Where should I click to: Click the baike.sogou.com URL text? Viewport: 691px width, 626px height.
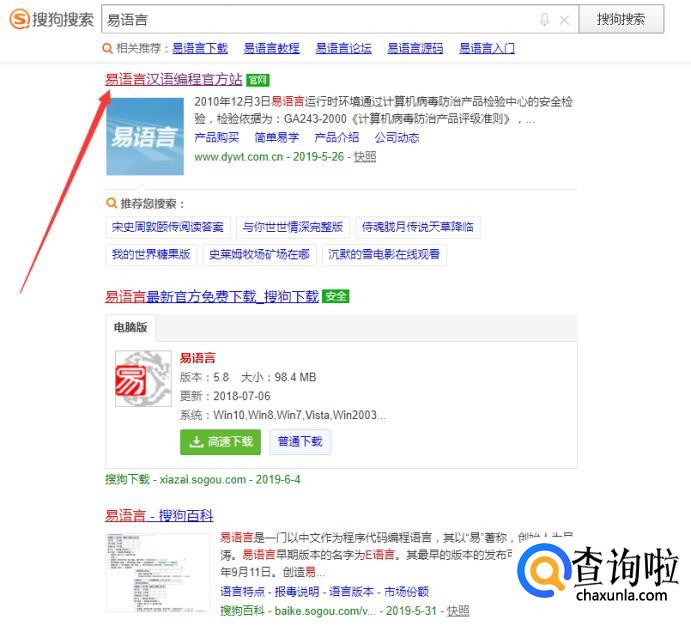[x=325, y=611]
